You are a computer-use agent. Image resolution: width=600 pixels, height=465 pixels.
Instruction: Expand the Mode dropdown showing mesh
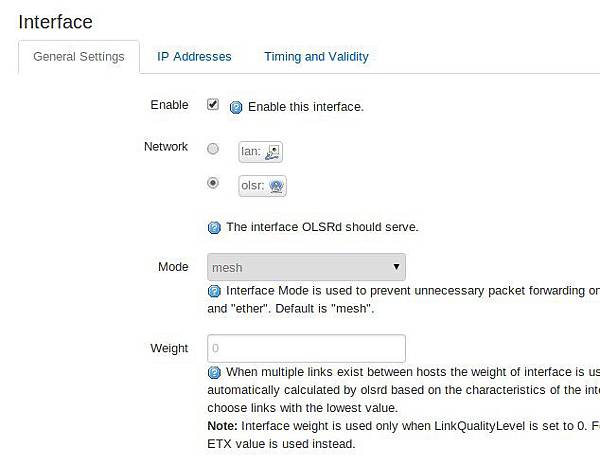[x=306, y=267]
